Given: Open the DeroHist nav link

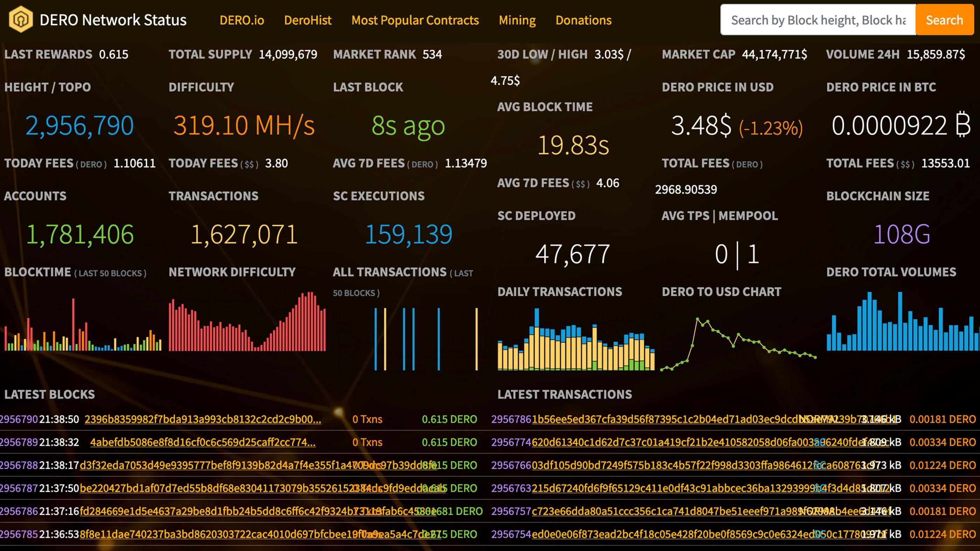Looking at the screenshot, I should [x=308, y=20].
